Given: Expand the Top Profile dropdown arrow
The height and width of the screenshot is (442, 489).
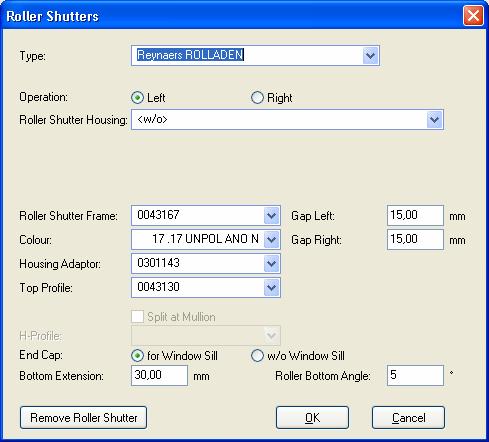Looking at the screenshot, I should (x=272, y=287).
